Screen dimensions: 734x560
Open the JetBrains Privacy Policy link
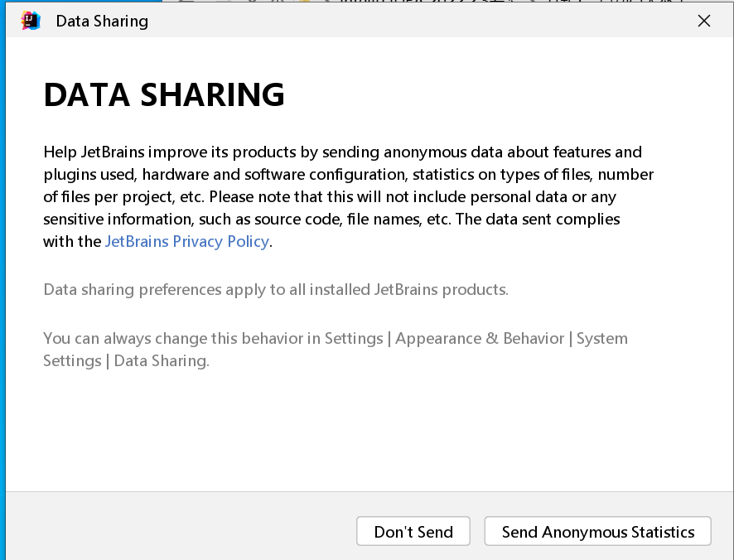[186, 242]
